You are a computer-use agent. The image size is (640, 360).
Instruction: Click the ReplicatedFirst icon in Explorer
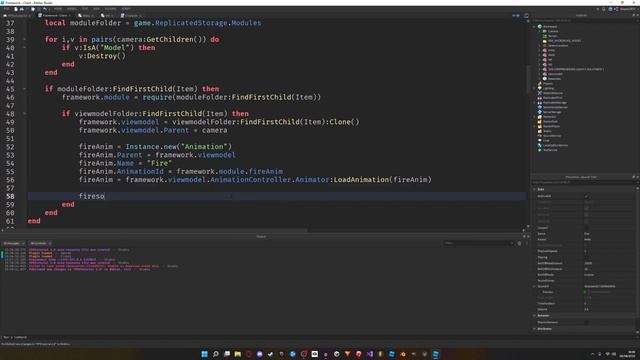540,98
